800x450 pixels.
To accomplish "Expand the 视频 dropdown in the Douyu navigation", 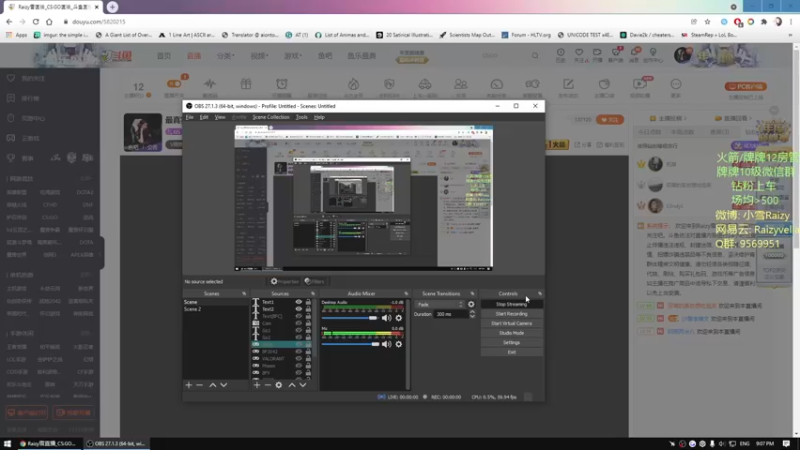I will coord(259,56).
